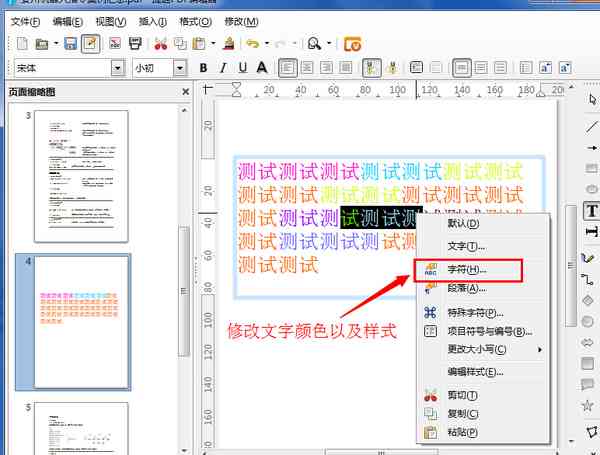Click the Undo arrow icon

pos(253,44)
